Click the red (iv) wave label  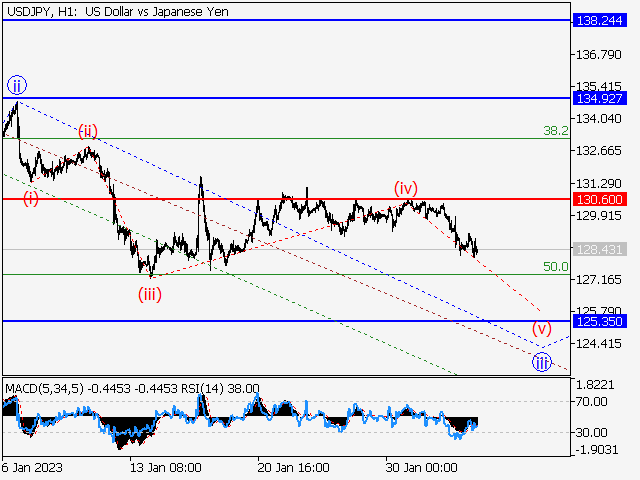[406, 189]
